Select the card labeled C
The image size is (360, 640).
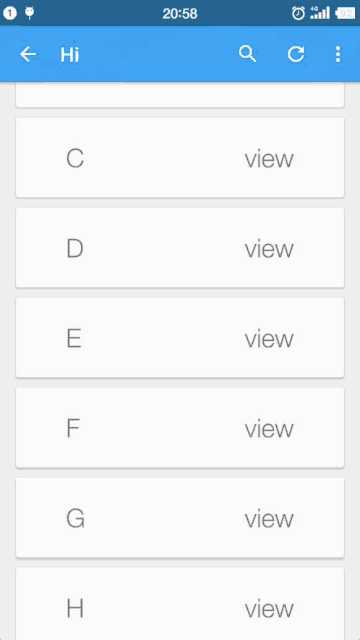tap(180, 158)
